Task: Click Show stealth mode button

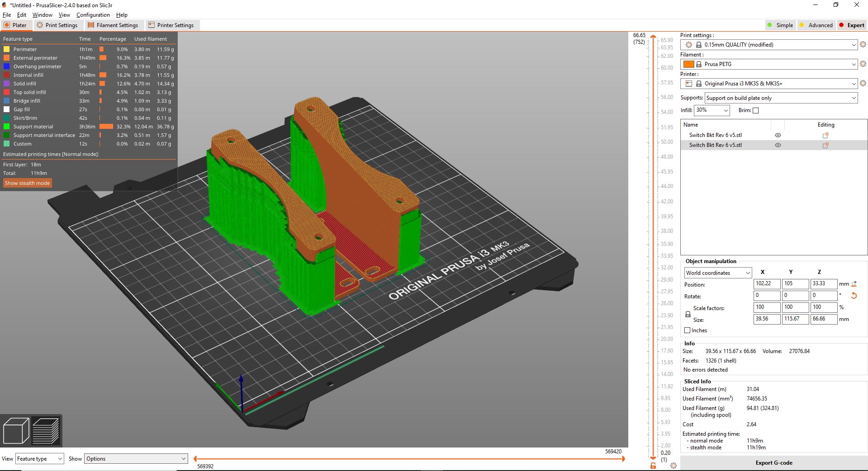Action: click(28, 183)
